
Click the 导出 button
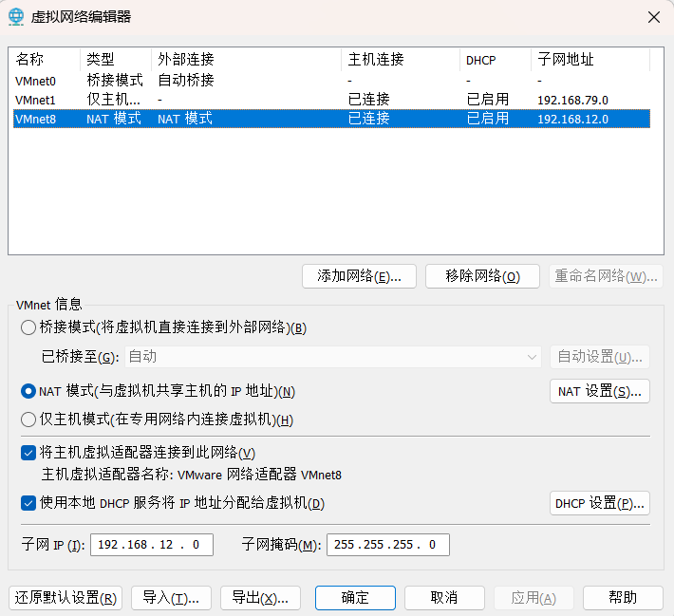(260, 598)
